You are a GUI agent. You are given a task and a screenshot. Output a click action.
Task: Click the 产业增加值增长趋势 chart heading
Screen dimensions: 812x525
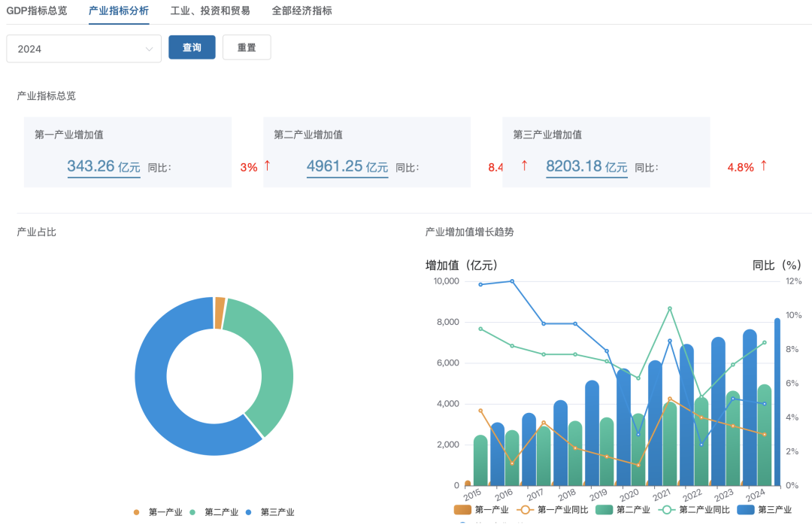point(469,232)
